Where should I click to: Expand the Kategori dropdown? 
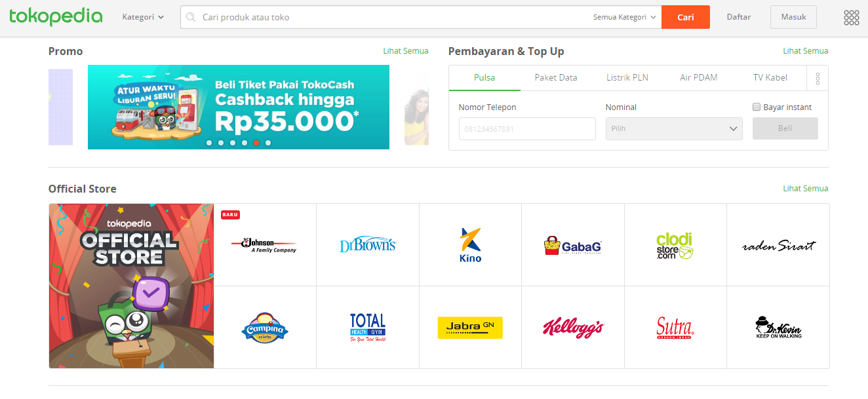(143, 17)
